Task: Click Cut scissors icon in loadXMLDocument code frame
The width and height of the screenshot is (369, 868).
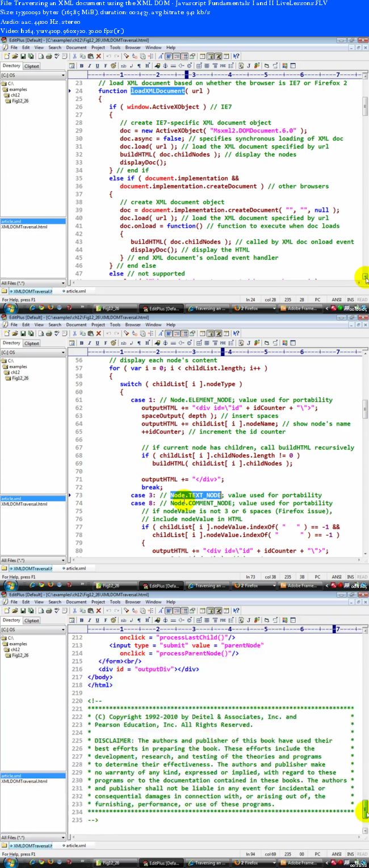Action: (x=74, y=56)
